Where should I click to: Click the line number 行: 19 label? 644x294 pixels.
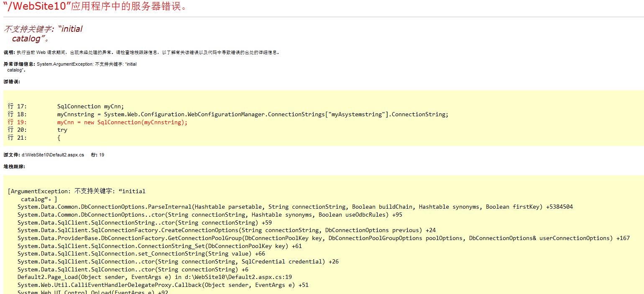pos(98,154)
